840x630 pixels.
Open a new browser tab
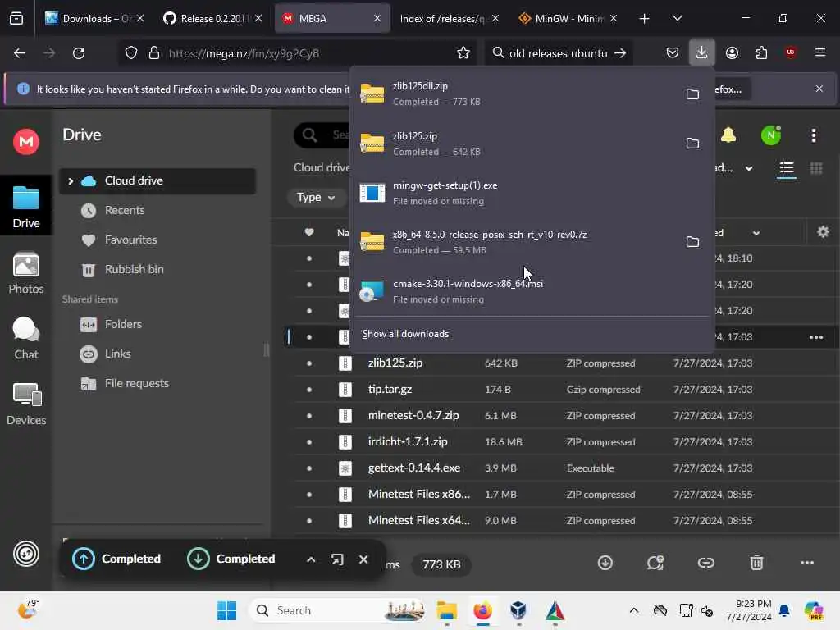point(645,18)
